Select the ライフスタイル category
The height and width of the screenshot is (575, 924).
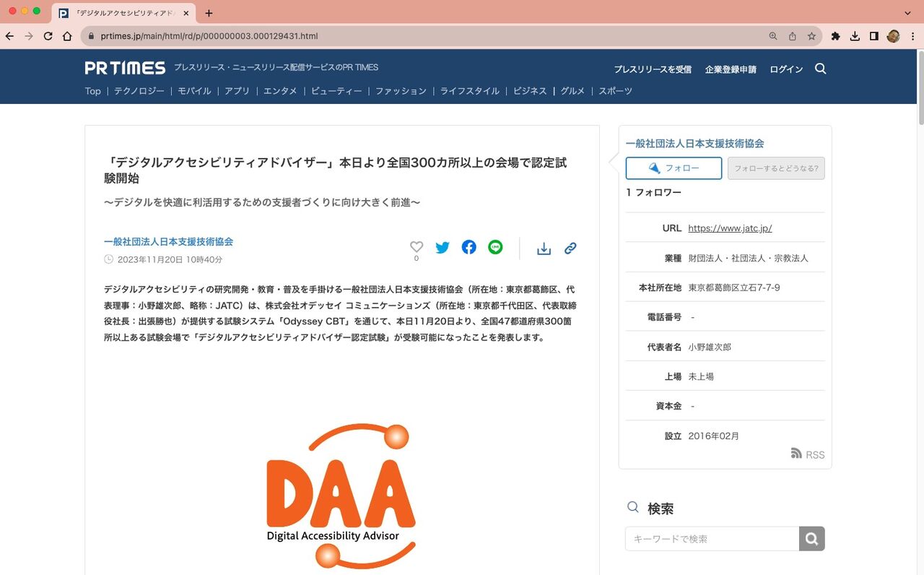click(x=470, y=91)
